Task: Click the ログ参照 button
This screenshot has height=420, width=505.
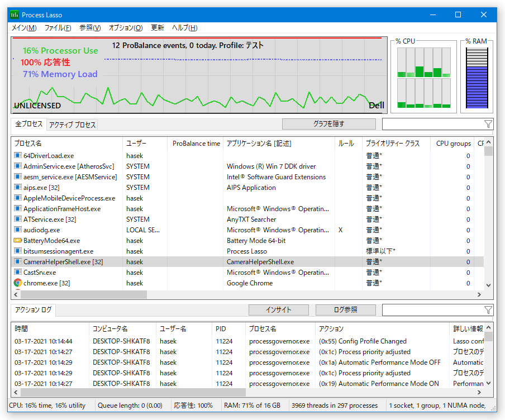Action: 346,310
